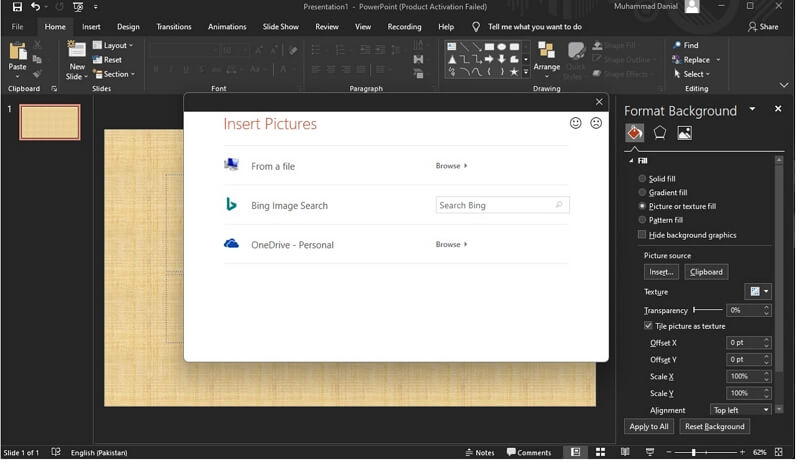Click the Find tool
This screenshot has height=464, width=800.
[x=686, y=45]
